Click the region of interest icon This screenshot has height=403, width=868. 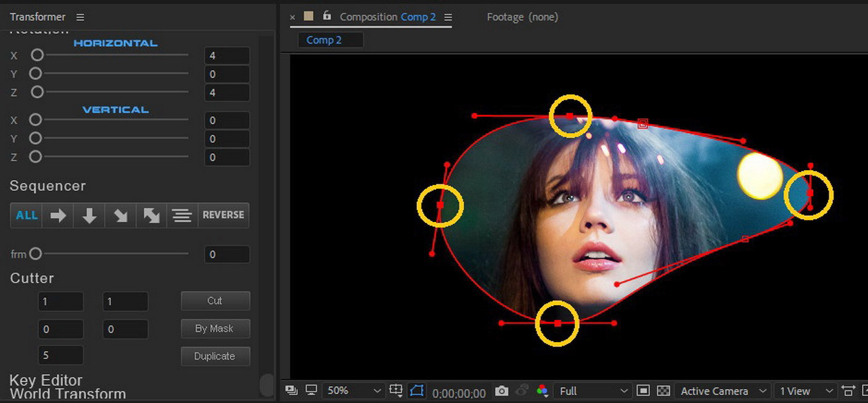(643, 391)
